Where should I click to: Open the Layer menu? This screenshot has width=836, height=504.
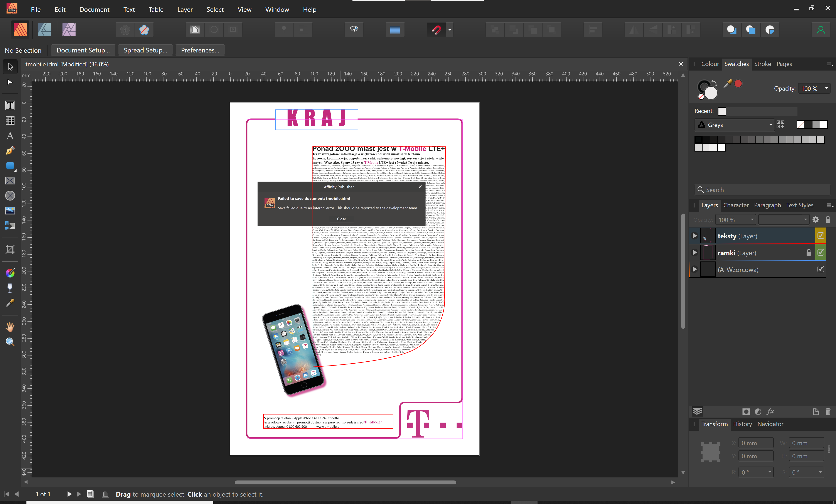(x=185, y=10)
